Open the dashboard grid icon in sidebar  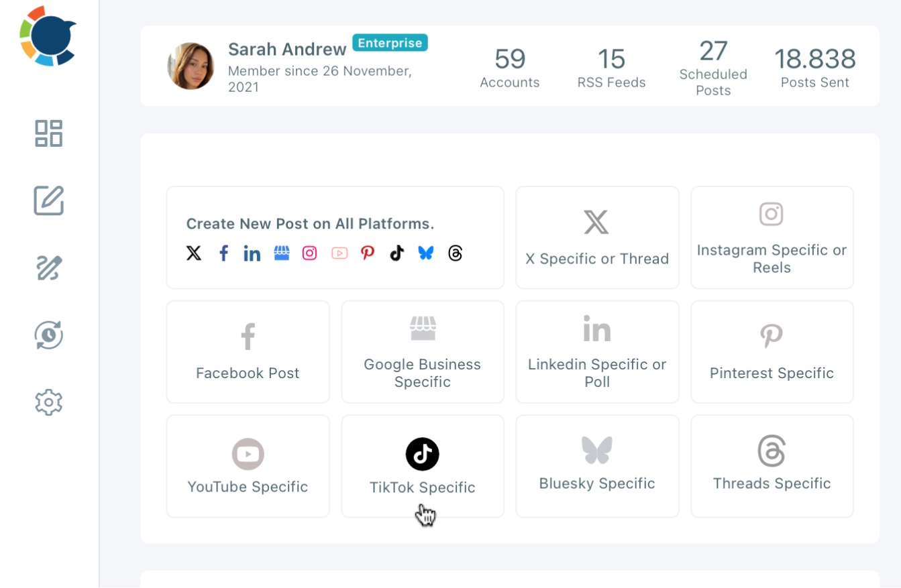[x=48, y=133]
